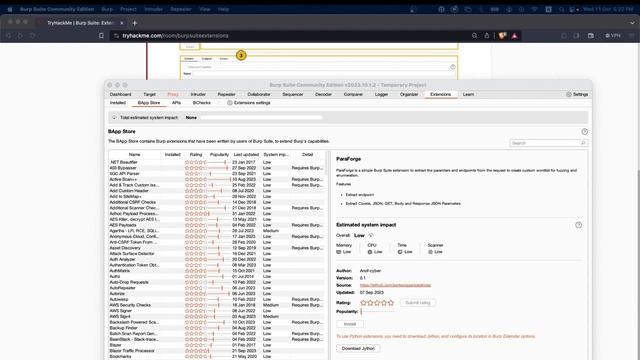Click the zoom magnifier icon in the address bar
The image size is (640, 360).
point(474,36)
